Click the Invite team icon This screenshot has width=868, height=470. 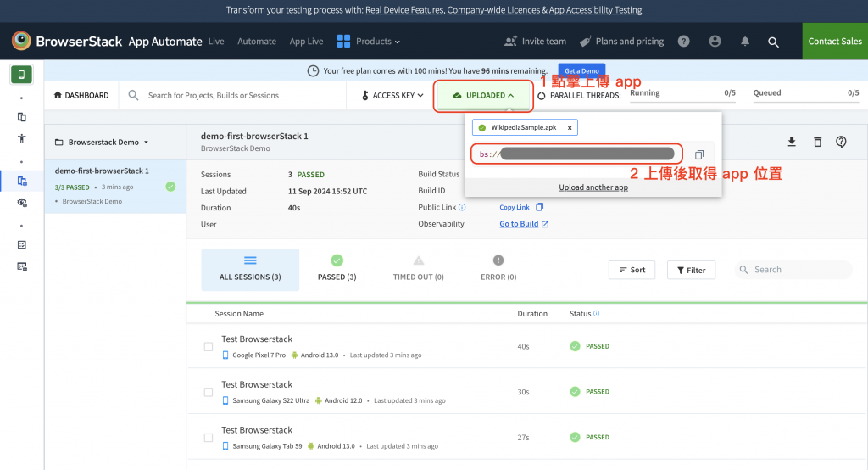510,41
